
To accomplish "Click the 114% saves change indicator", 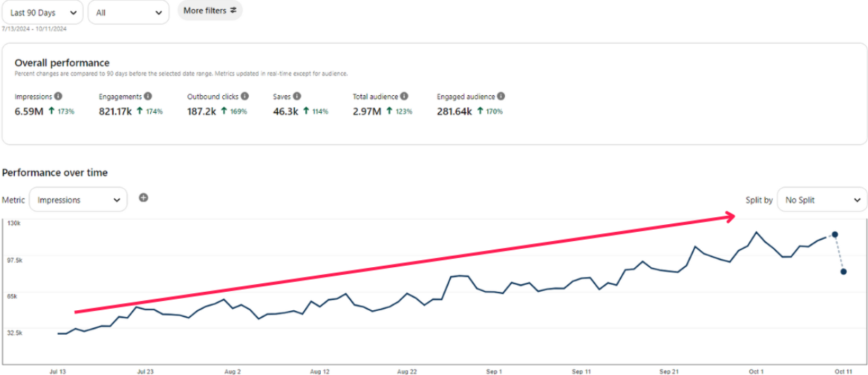I will (x=315, y=111).
